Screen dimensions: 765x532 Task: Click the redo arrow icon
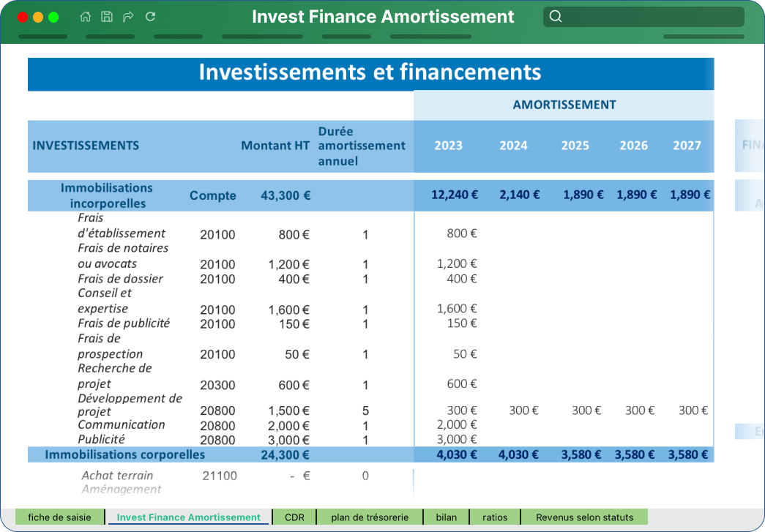(x=128, y=17)
